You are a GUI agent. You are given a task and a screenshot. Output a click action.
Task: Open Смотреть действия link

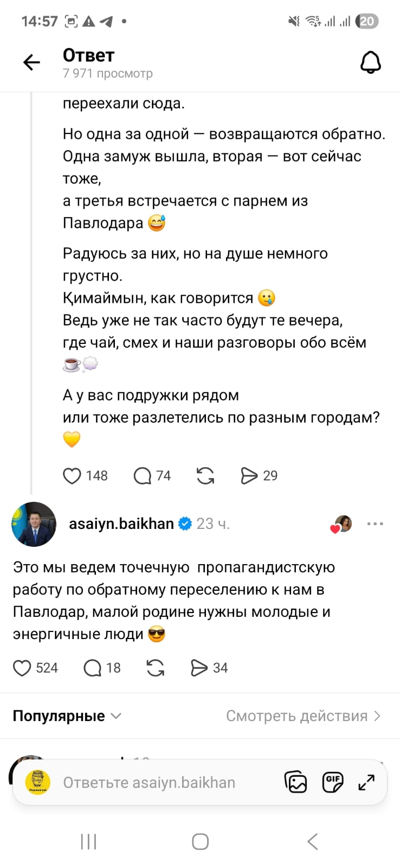[303, 716]
